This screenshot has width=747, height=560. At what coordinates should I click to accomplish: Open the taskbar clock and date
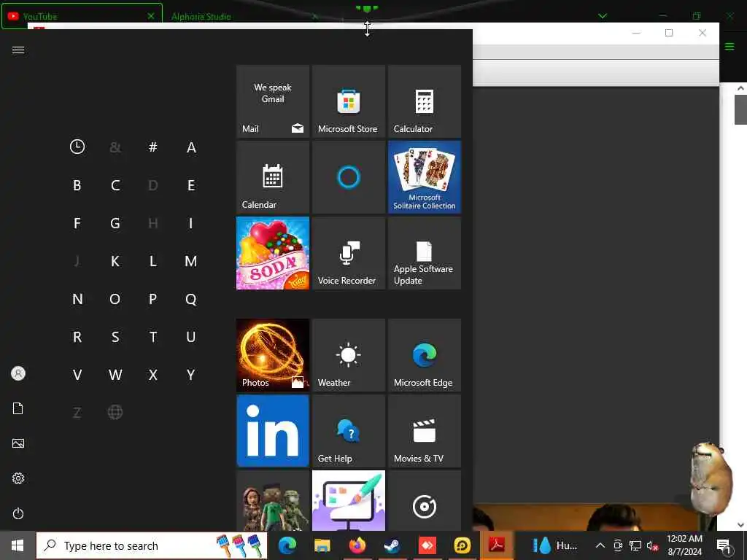click(684, 545)
